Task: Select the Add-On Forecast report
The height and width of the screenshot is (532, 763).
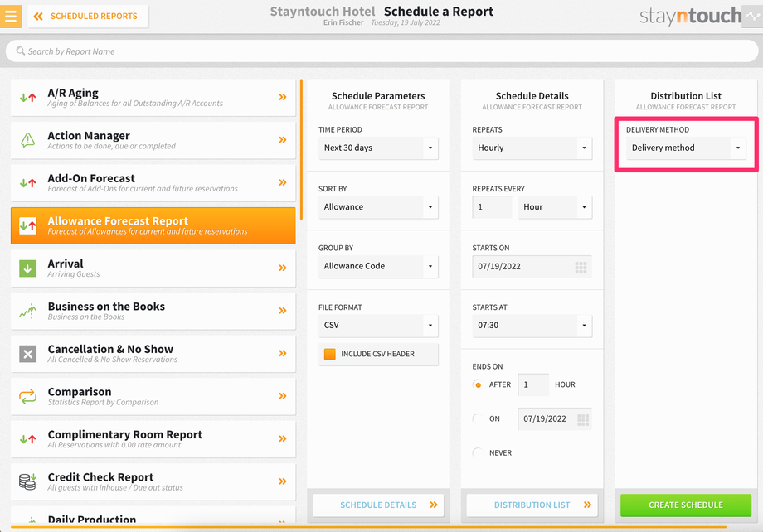Action: tap(153, 183)
